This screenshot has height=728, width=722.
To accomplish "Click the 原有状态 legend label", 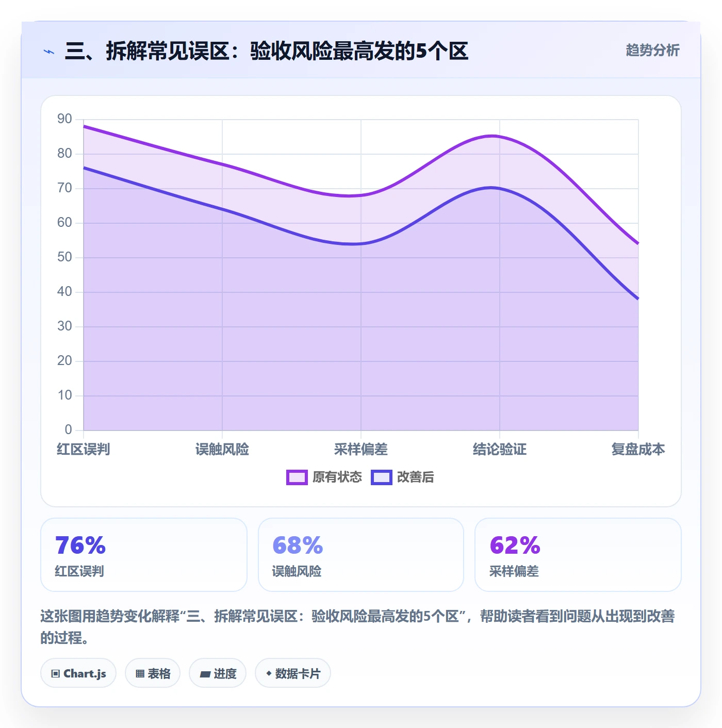I will point(337,477).
